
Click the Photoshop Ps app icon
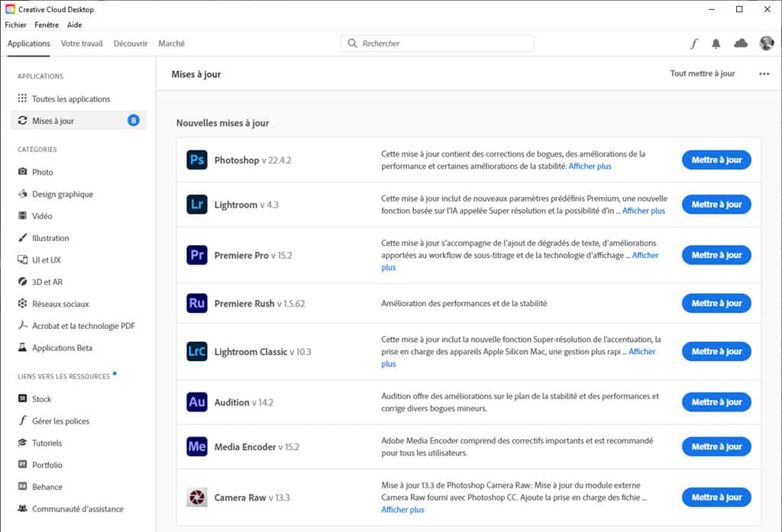click(197, 160)
